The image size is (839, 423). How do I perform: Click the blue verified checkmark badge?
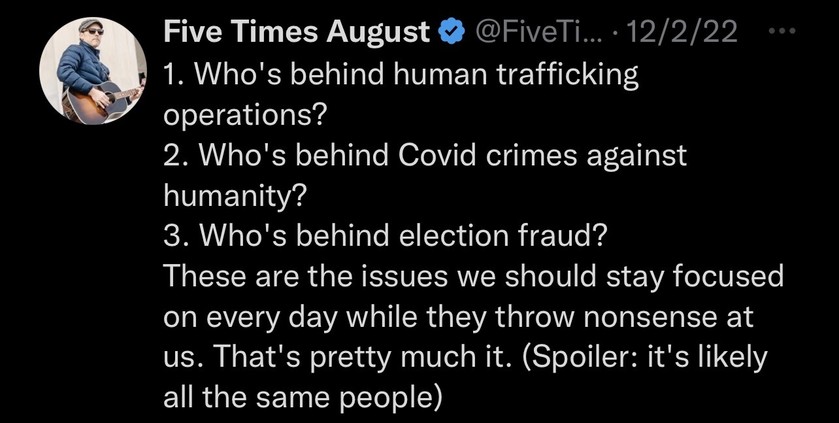tap(451, 33)
